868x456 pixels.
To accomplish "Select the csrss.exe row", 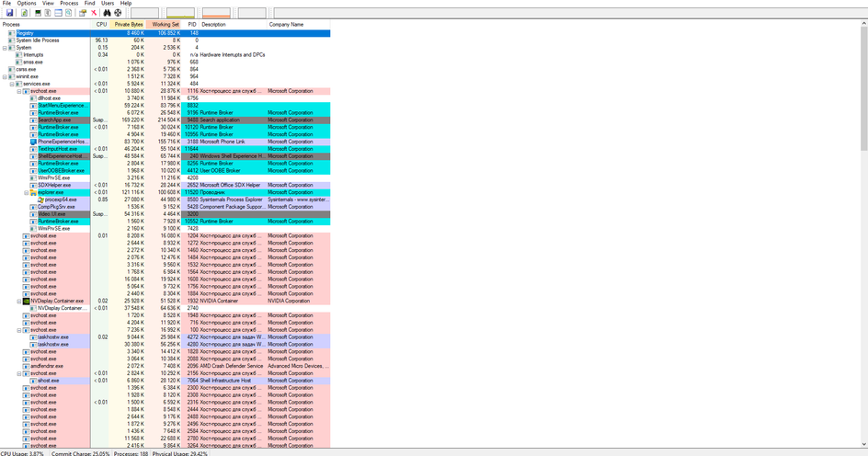I will pos(165,69).
